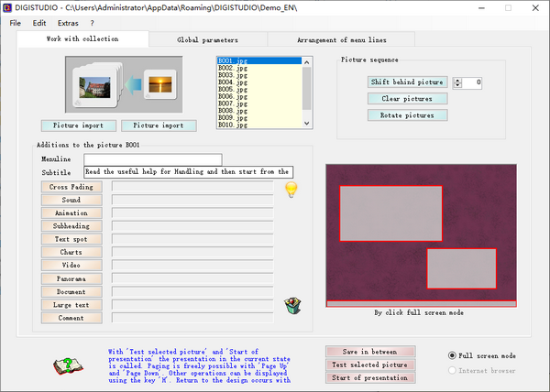The image size is (550, 392).
Task: Select B003.jpg in the picture list
Action: click(259, 75)
